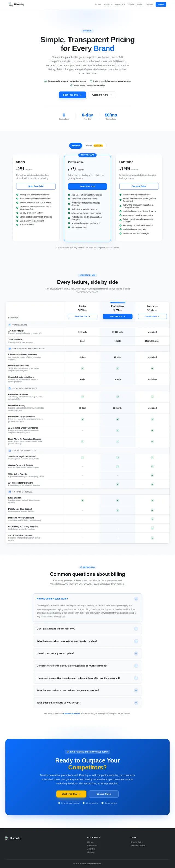Viewport: 175px width, 868px height.
Task: Open Billing in the top navigation
Action: (140, 4)
